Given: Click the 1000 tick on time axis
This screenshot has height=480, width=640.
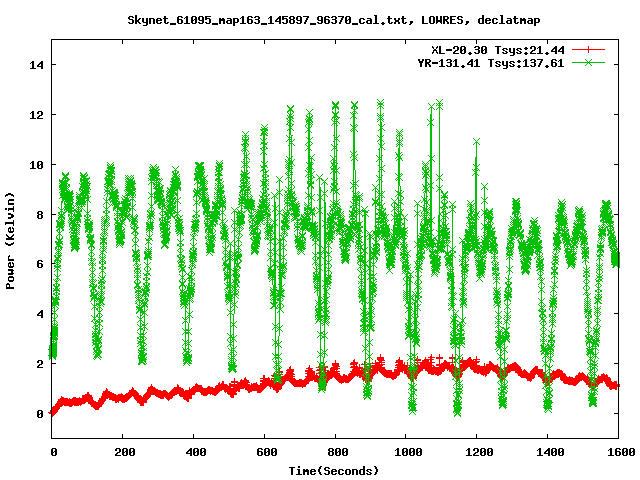Looking at the screenshot, I should (406, 452).
